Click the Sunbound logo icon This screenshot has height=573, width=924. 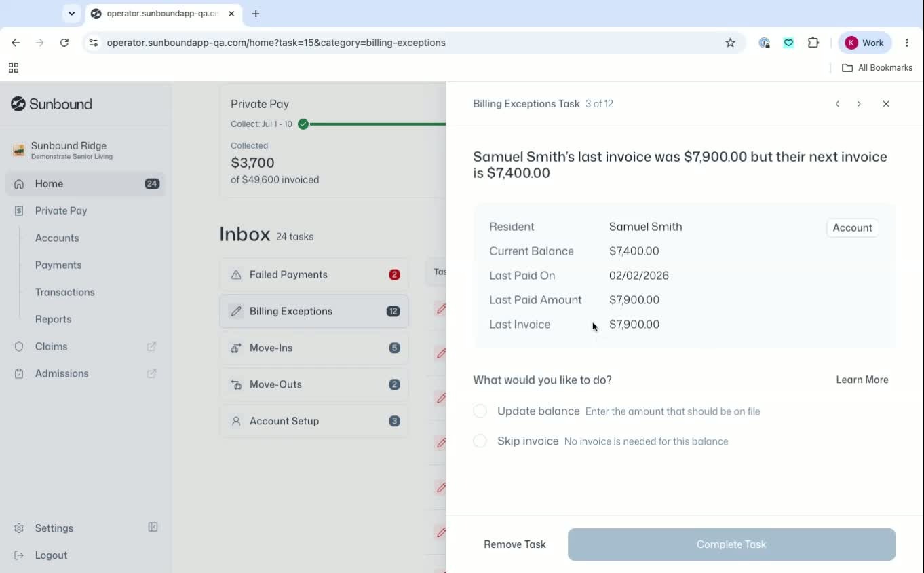(x=18, y=104)
